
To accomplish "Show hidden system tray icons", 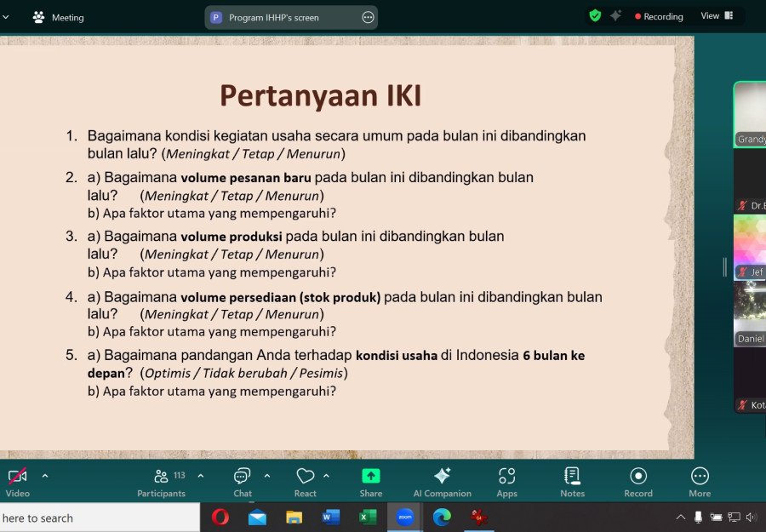I will tap(681, 517).
